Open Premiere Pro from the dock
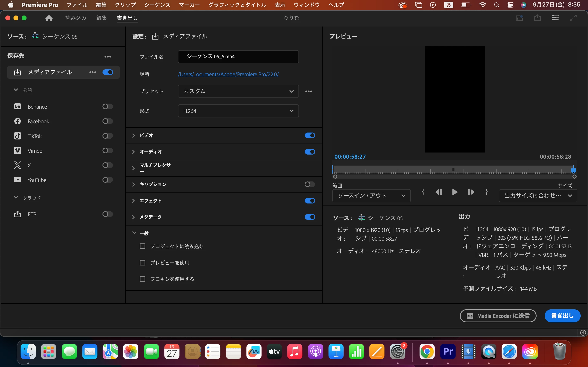This screenshot has width=588, height=367. (448, 352)
